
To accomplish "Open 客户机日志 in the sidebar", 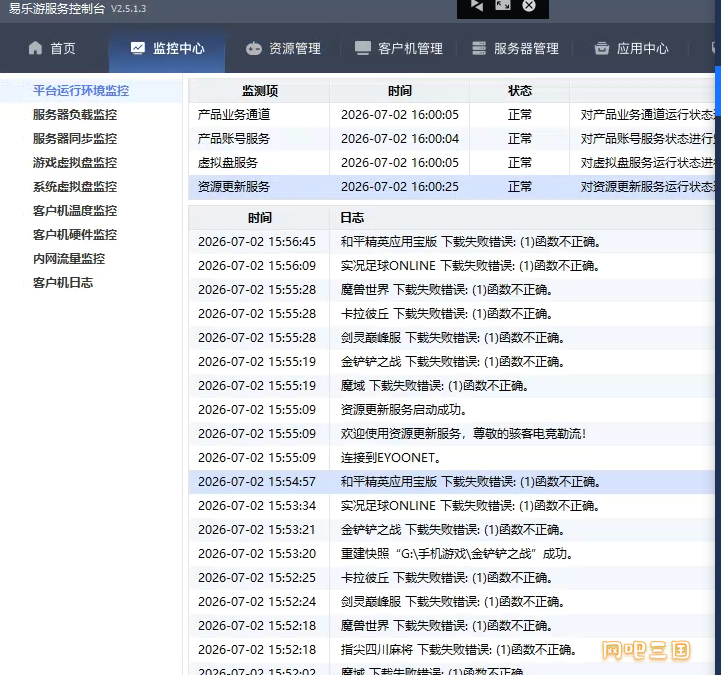I will tap(63, 282).
